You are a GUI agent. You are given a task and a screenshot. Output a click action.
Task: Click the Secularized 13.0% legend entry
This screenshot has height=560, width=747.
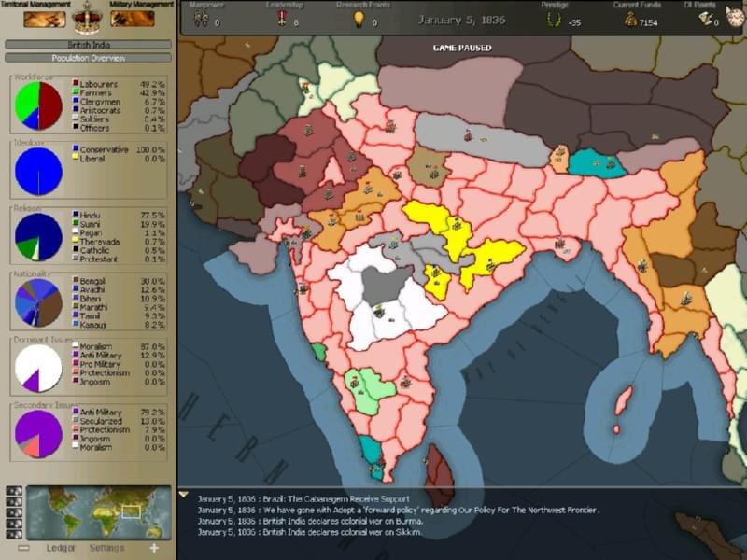pyautogui.click(x=119, y=421)
